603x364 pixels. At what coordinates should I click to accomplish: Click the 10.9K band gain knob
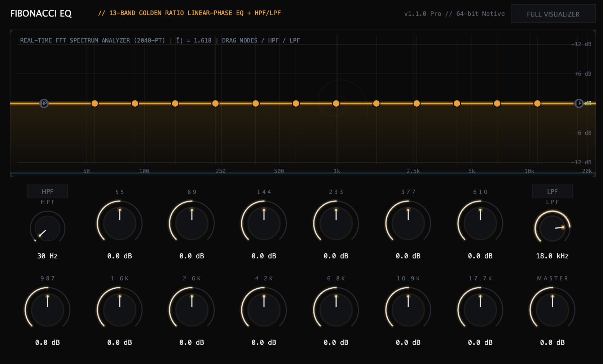(408, 310)
